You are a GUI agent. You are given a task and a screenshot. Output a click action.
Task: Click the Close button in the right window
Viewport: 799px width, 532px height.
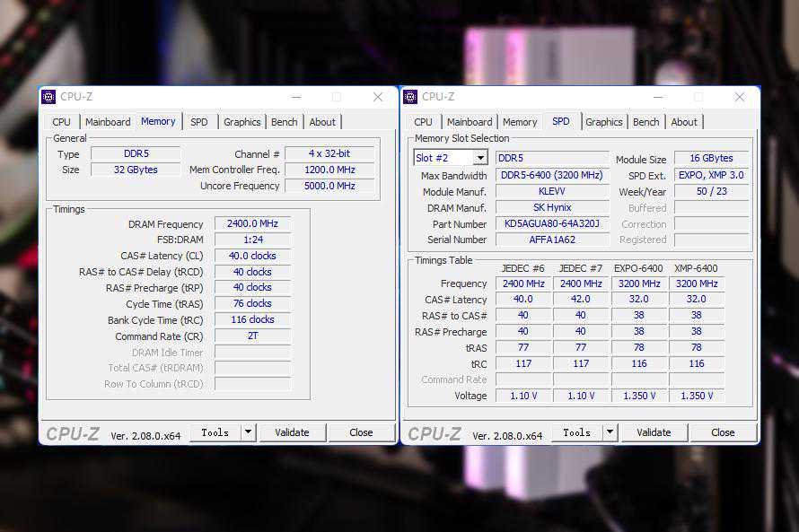coord(723,432)
